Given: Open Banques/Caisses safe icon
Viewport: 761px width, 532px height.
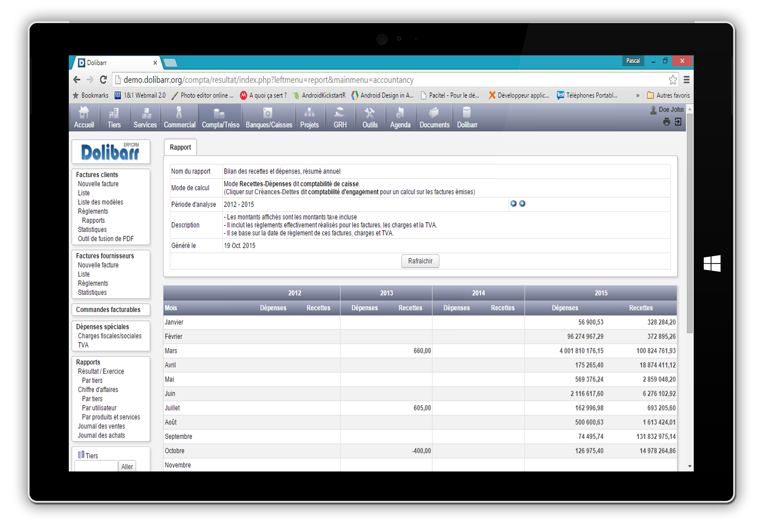Looking at the screenshot, I should (x=268, y=113).
